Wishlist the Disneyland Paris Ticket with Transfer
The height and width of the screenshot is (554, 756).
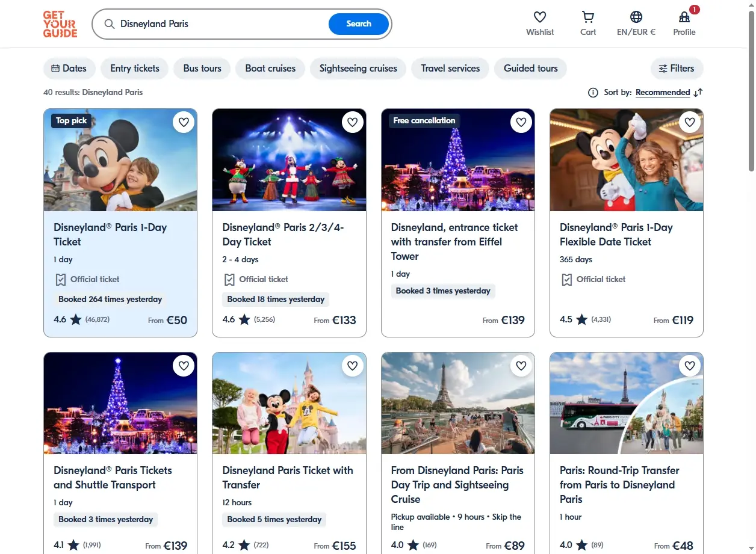pyautogui.click(x=353, y=366)
